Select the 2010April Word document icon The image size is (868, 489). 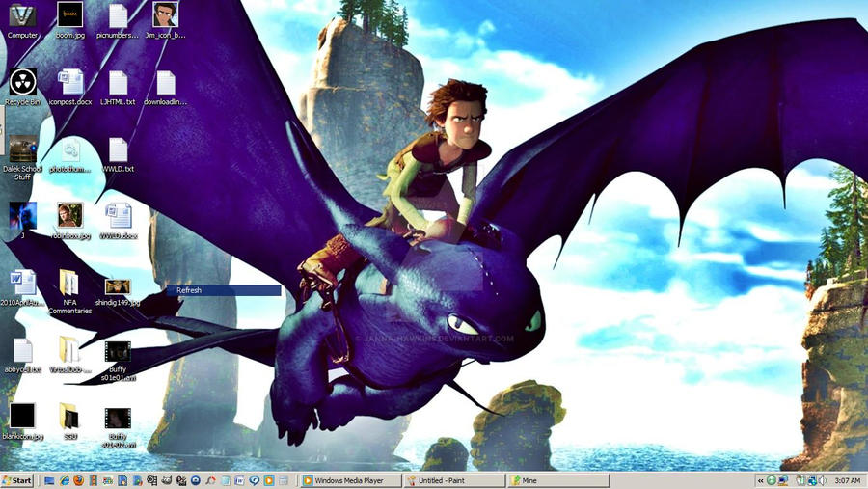[x=23, y=288]
